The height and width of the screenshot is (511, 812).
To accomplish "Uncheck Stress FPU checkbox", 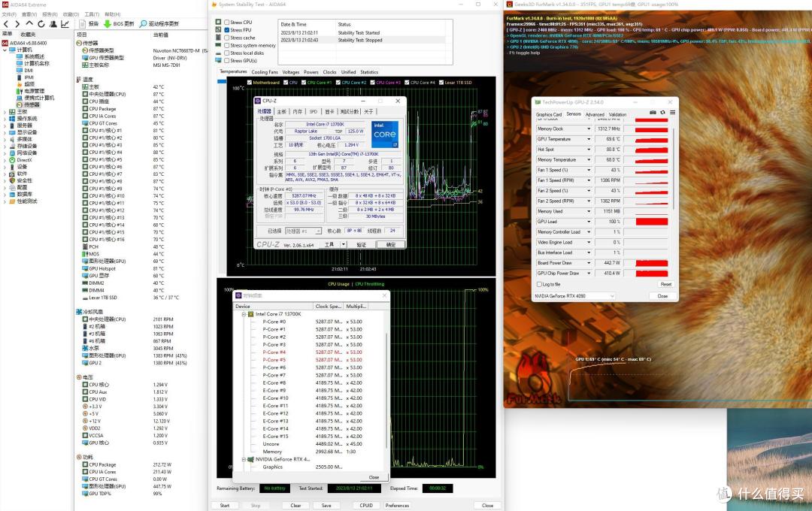I will pyautogui.click(x=227, y=30).
